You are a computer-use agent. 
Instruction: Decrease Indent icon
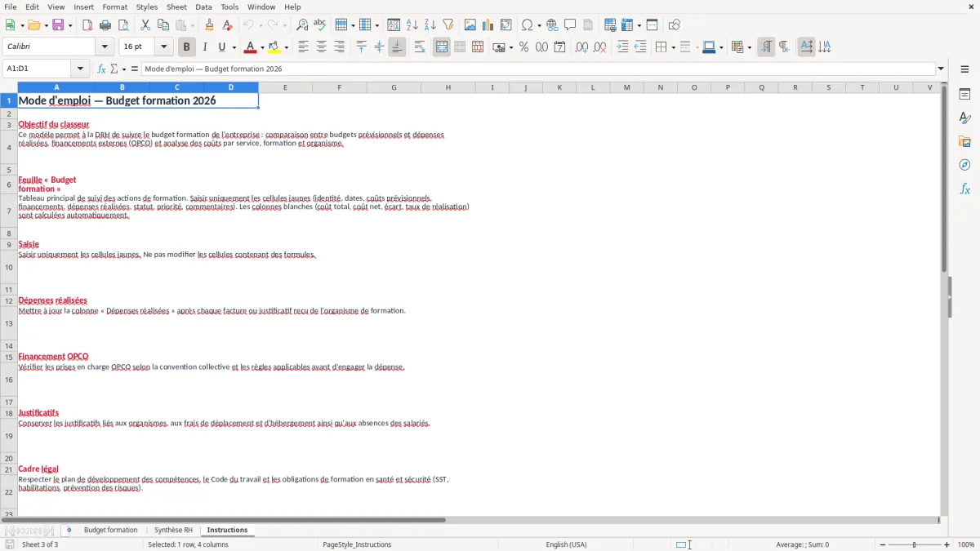click(640, 47)
